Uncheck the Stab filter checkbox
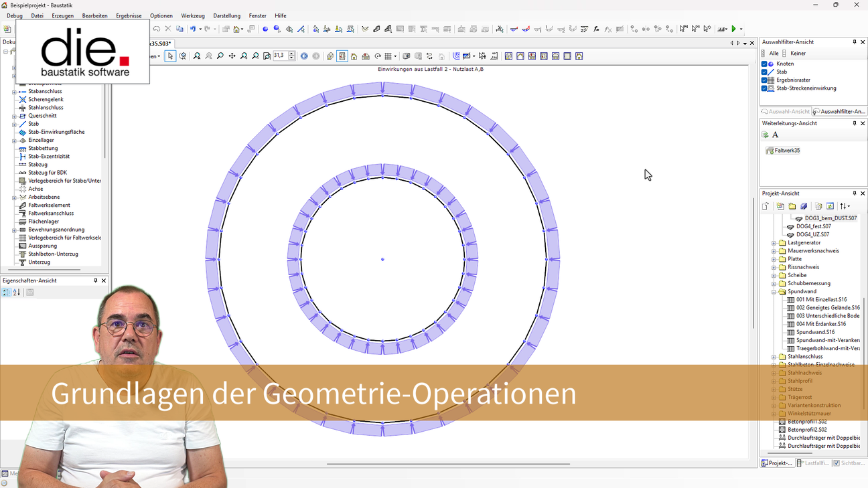Image resolution: width=868 pixels, height=488 pixels. 764,72
